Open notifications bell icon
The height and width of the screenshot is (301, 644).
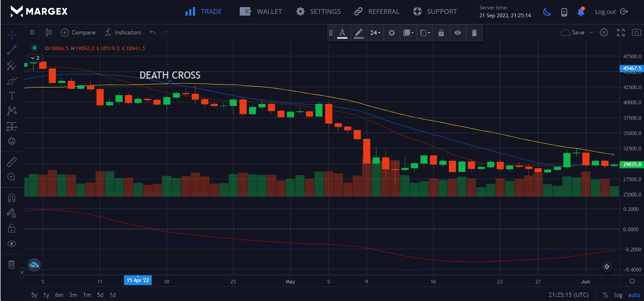pos(580,12)
